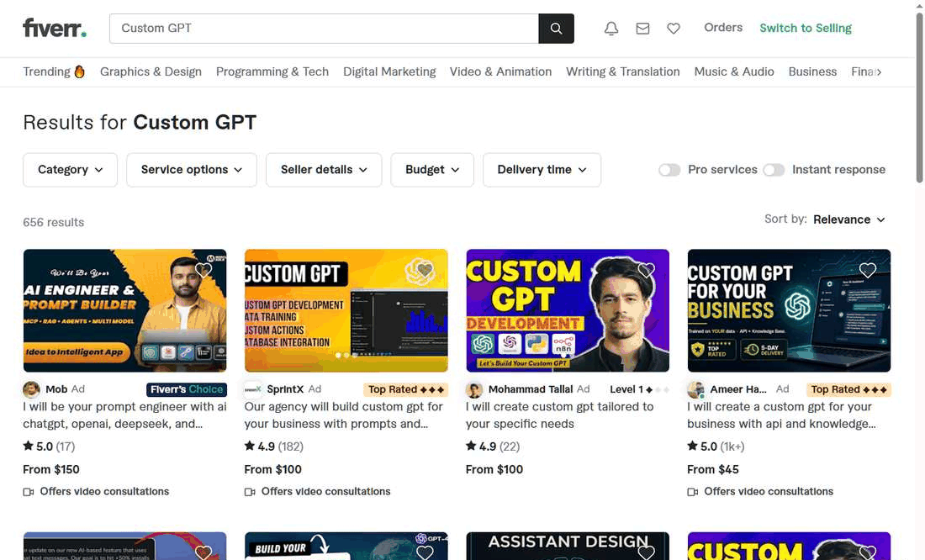Go to Orders page
Viewport: 925px width, 560px height.
tap(723, 27)
